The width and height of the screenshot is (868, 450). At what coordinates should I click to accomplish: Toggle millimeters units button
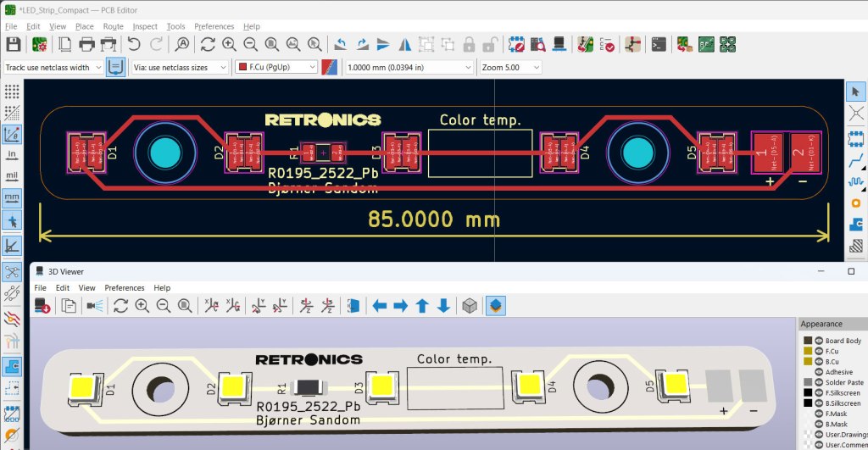click(12, 197)
